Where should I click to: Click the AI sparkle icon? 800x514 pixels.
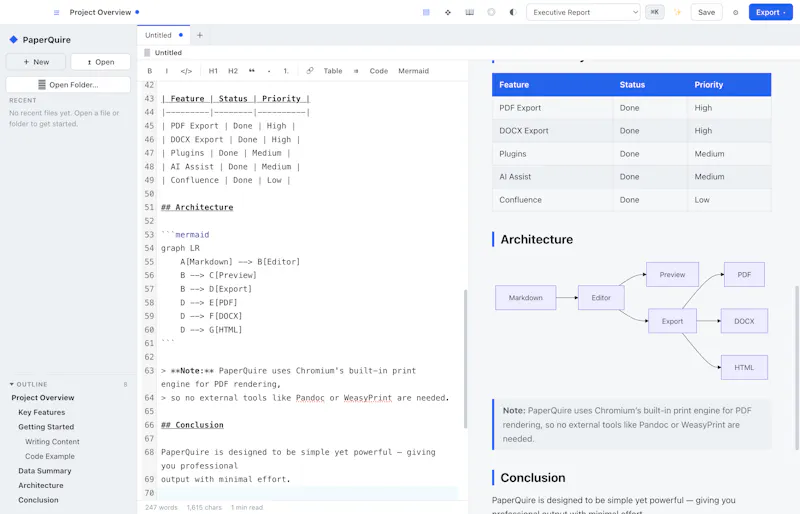[678, 12]
